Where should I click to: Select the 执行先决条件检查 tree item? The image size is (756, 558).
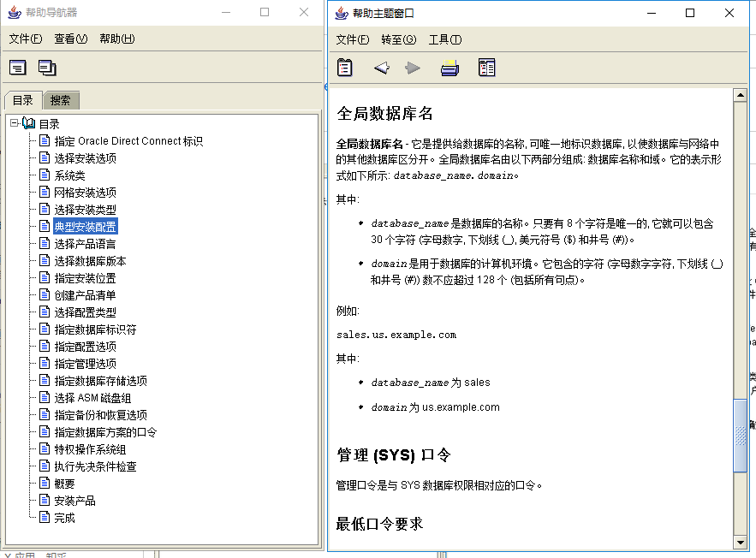[96, 466]
